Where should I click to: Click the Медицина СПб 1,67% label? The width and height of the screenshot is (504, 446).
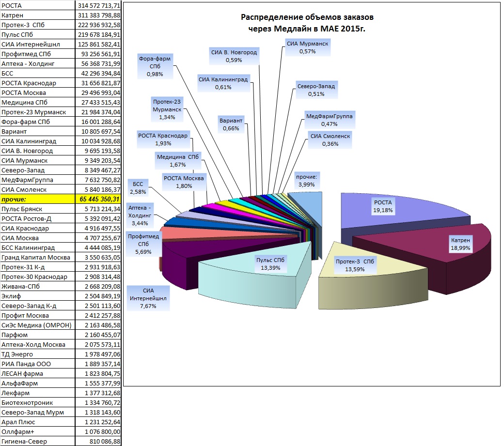178,161
